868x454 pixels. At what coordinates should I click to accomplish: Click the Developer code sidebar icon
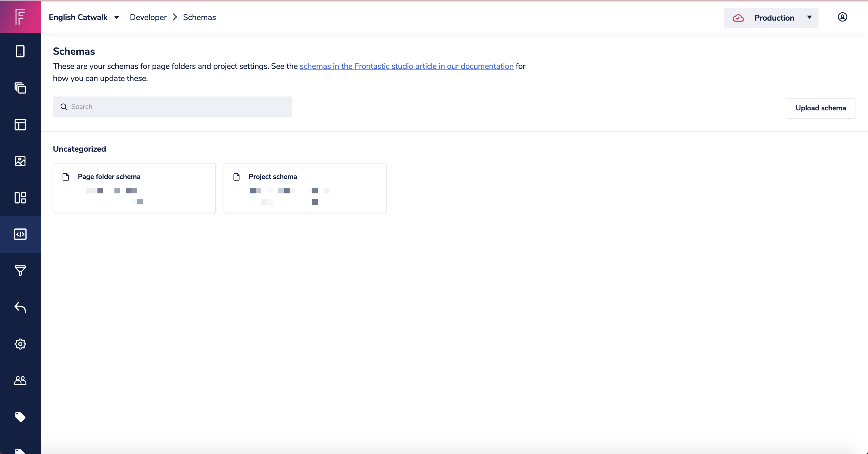[20, 234]
